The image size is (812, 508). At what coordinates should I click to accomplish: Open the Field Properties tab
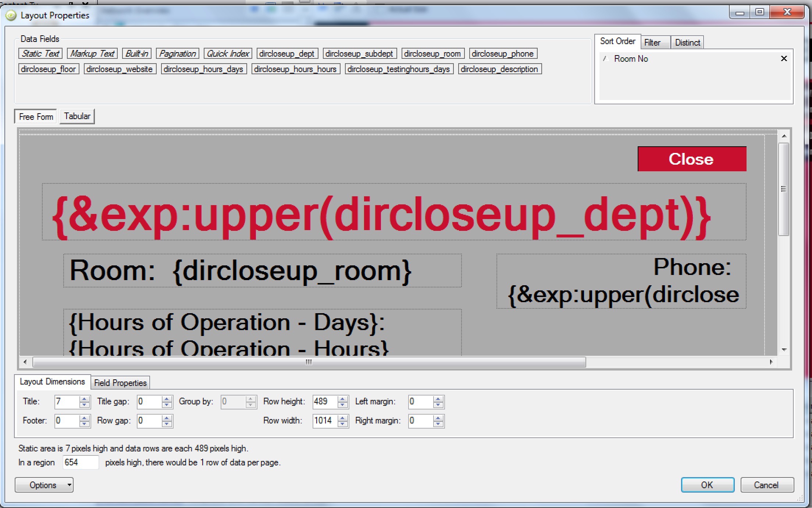click(120, 383)
